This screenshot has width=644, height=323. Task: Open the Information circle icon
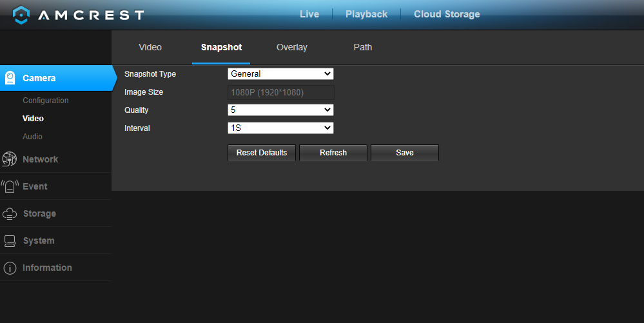tap(10, 268)
